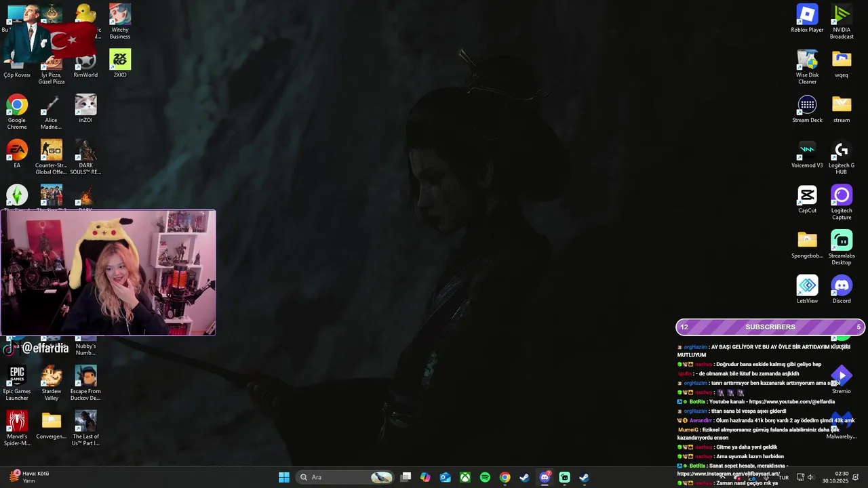The image size is (868, 488).
Task: Open Xbox app from the taskbar
Action: coord(465,477)
